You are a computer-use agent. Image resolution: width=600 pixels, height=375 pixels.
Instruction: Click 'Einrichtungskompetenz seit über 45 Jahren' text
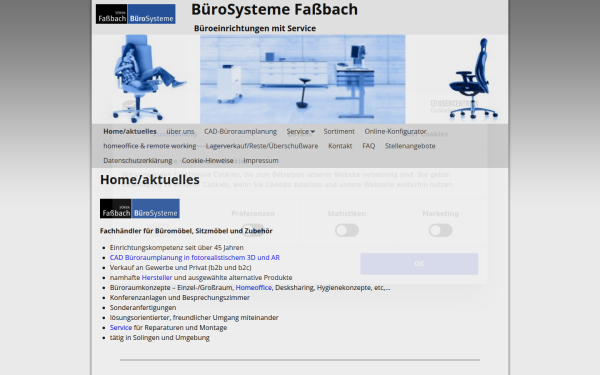[177, 248]
